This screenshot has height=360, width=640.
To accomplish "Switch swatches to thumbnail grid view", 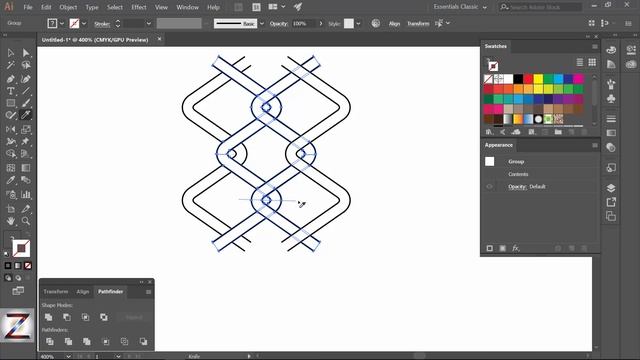I will (x=592, y=62).
